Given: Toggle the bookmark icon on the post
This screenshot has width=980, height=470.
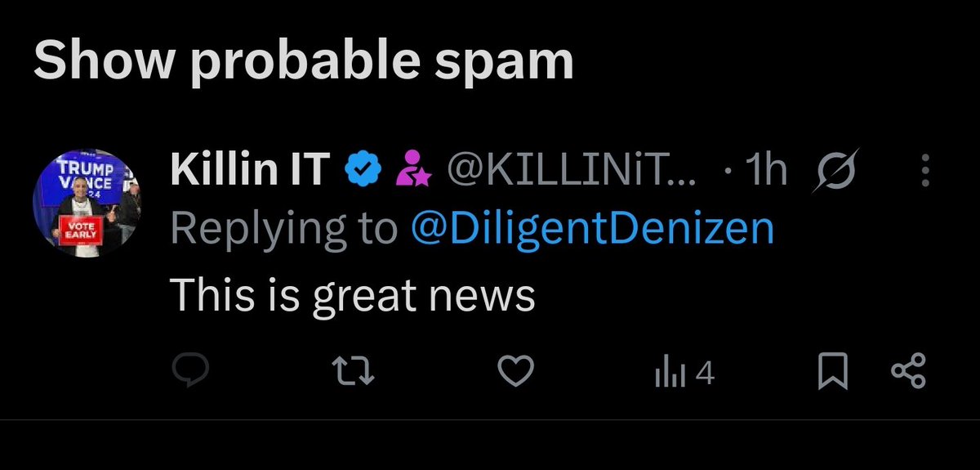Looking at the screenshot, I should click(x=834, y=374).
